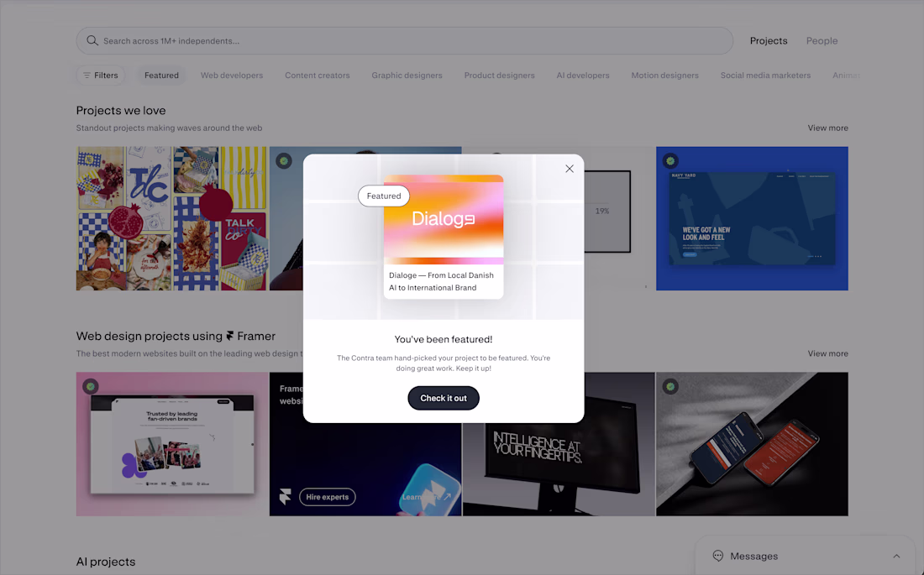
Task: Switch to the Projects tab
Action: coord(769,40)
